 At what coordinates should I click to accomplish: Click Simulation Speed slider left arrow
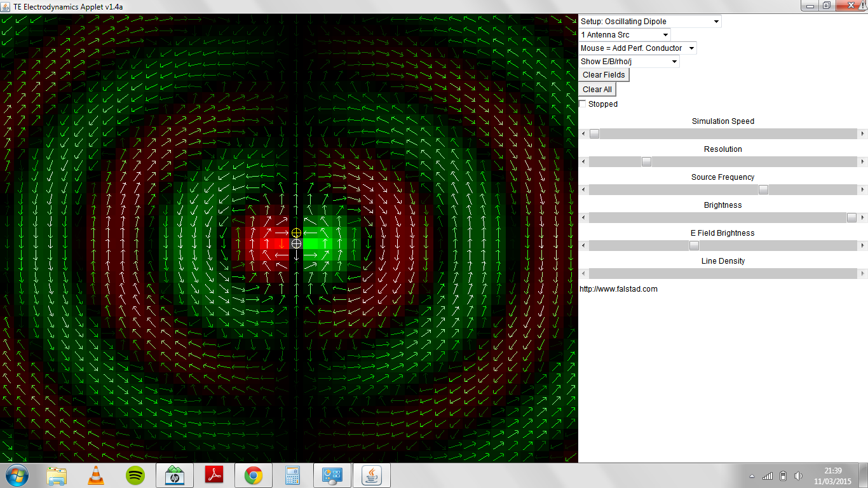coord(583,134)
